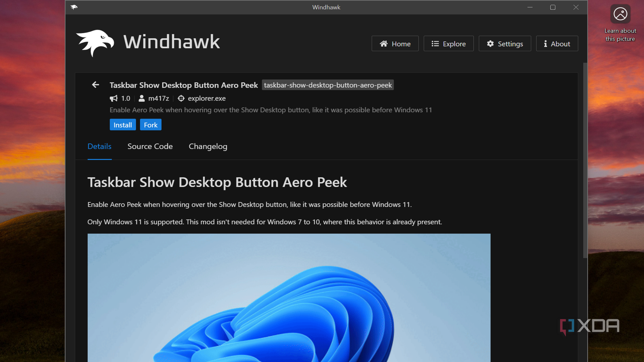
Task: Click the back arrow above the mod title
Action: [x=95, y=85]
